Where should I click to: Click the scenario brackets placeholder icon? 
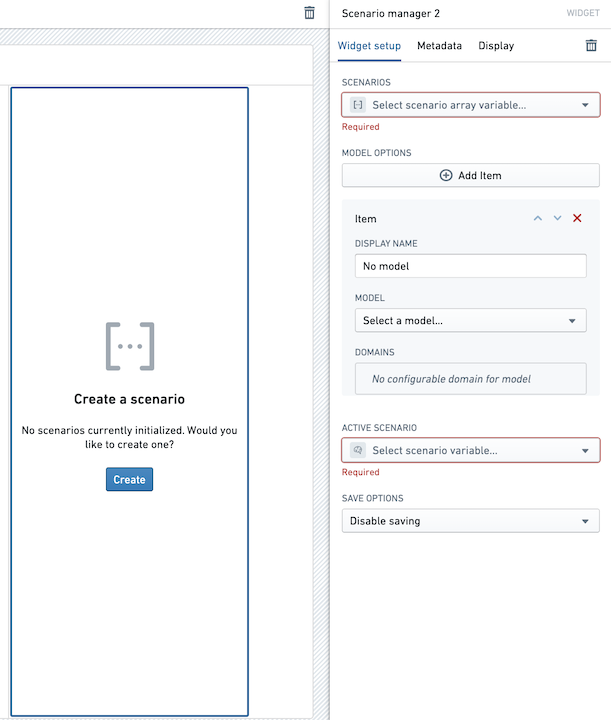[130, 346]
